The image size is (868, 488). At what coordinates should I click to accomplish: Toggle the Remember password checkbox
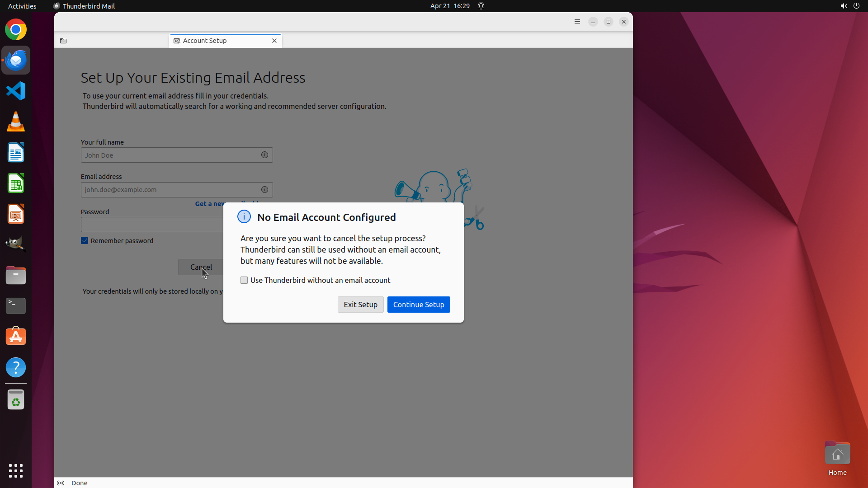85,240
